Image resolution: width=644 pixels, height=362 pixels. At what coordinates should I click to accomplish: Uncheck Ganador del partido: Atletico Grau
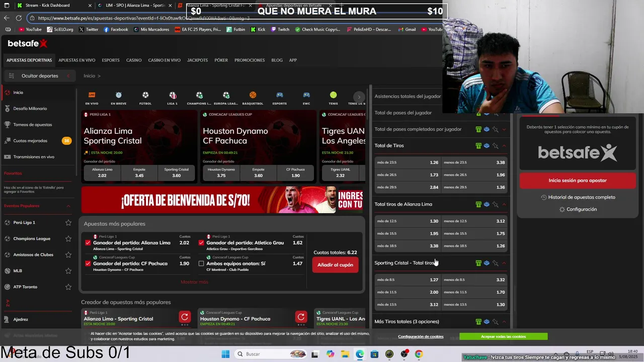click(x=201, y=243)
